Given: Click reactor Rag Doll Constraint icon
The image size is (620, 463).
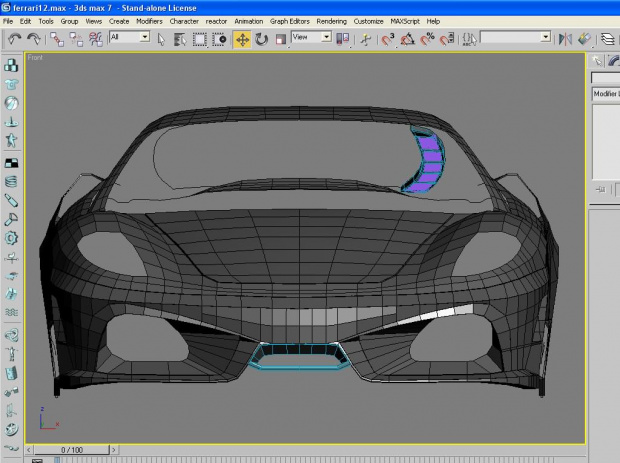Looking at the screenshot, I should click(11, 354).
